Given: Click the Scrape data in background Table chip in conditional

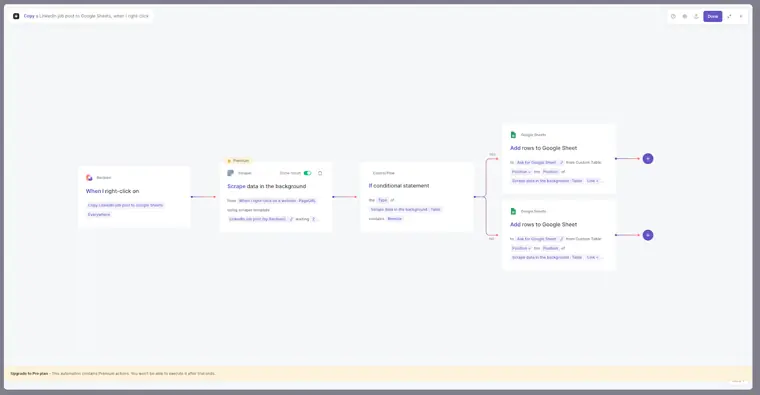Looking at the screenshot, I should (406, 209).
